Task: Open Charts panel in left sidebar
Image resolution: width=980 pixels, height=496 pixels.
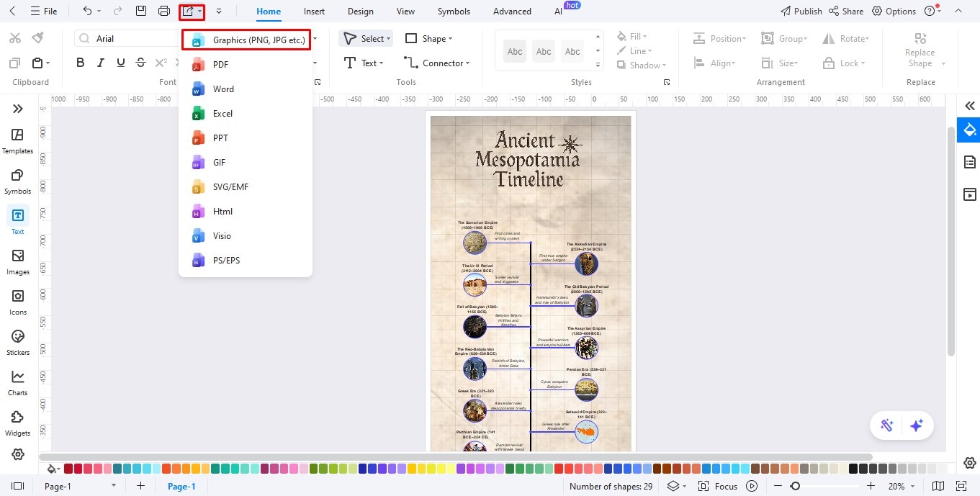Action: click(18, 383)
